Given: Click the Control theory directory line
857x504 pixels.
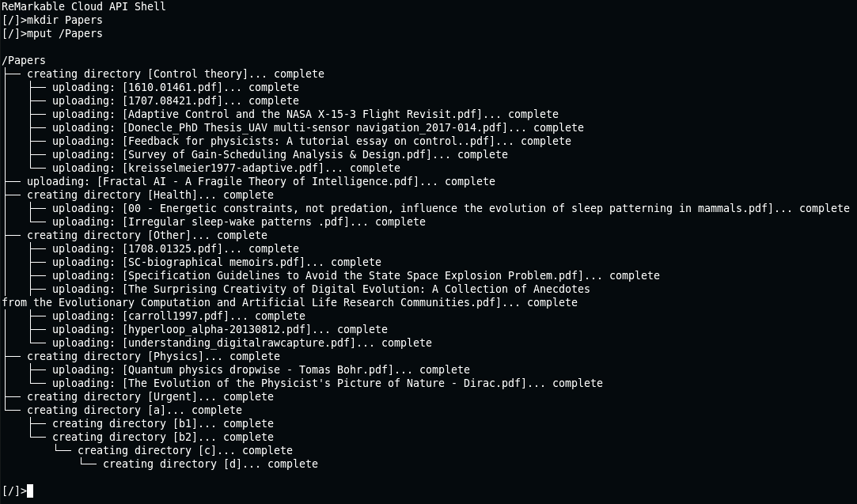Looking at the screenshot, I should pos(176,74).
